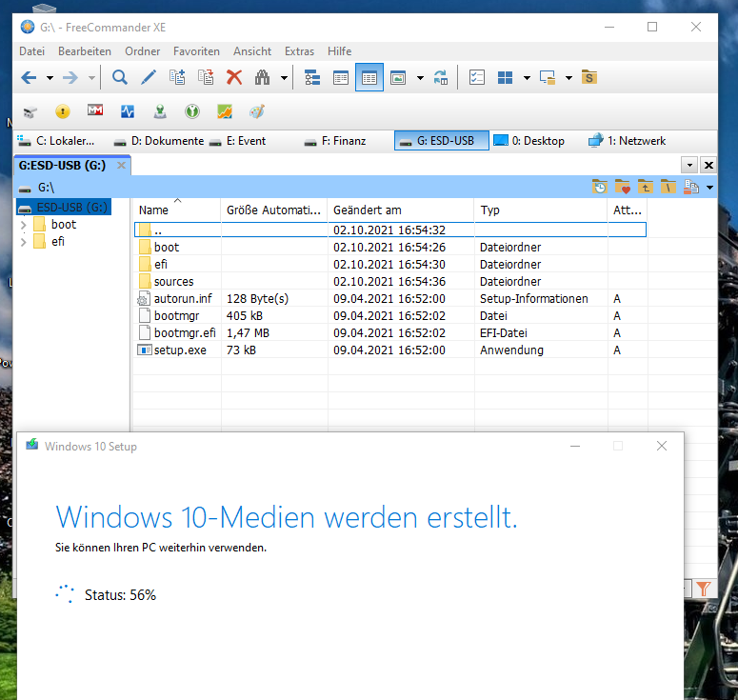Go back with the blue left arrow
Image resolution: width=738 pixels, height=700 pixels.
pos(30,78)
